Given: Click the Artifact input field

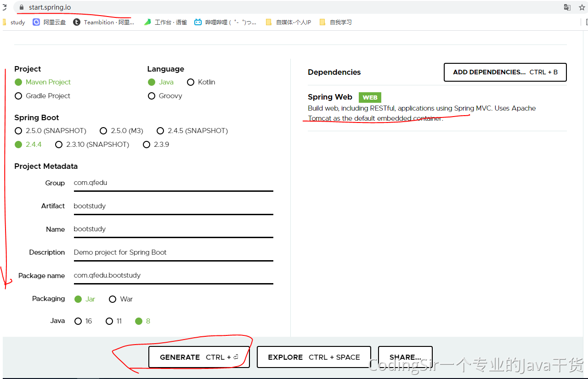Looking at the screenshot, I should [x=173, y=206].
